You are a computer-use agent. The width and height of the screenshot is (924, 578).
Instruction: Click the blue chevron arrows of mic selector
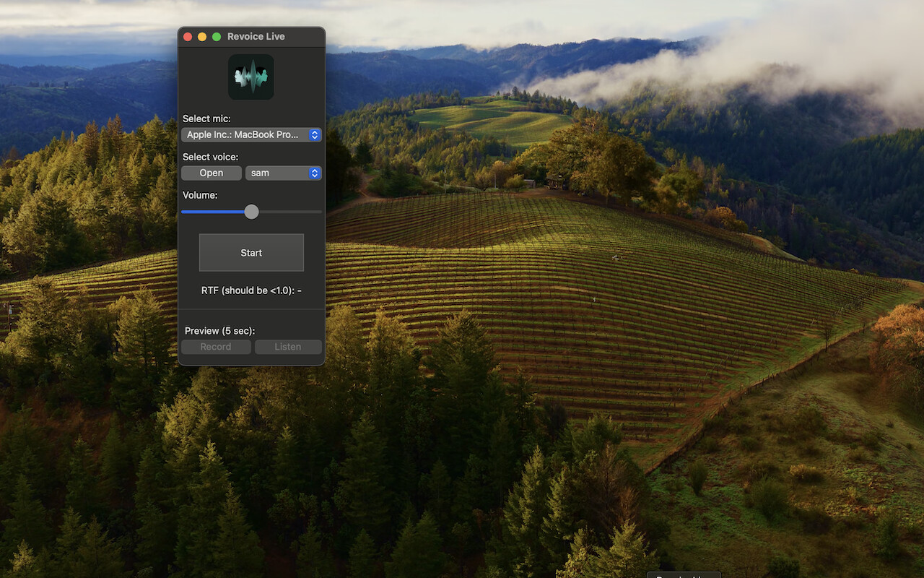pyautogui.click(x=314, y=134)
